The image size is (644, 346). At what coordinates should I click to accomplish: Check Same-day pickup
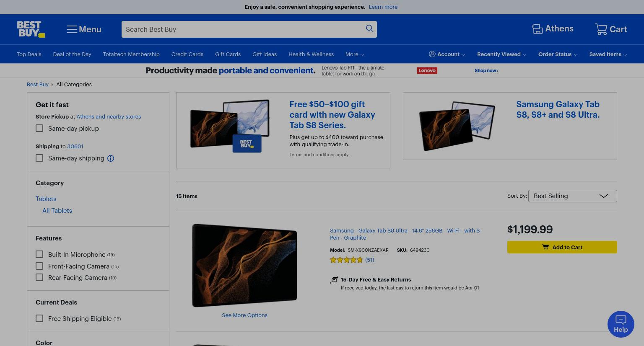(39, 128)
